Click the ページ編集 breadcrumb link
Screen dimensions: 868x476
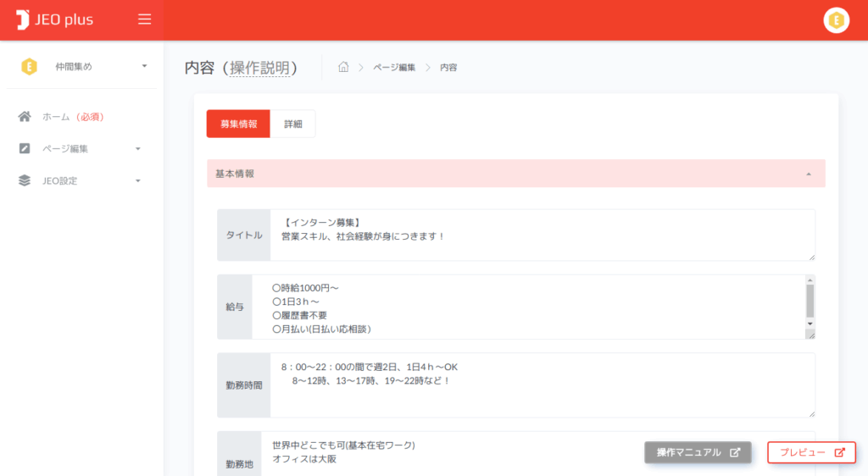(394, 68)
